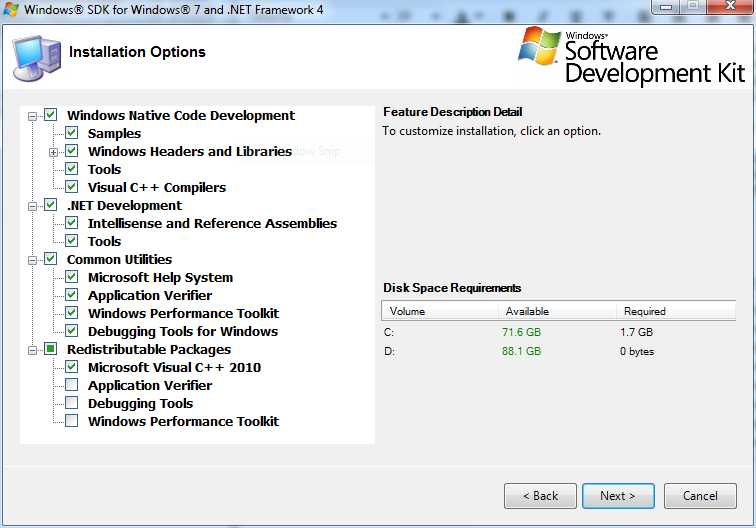
Task: Collapse the .NET Development node
Action: (32, 206)
